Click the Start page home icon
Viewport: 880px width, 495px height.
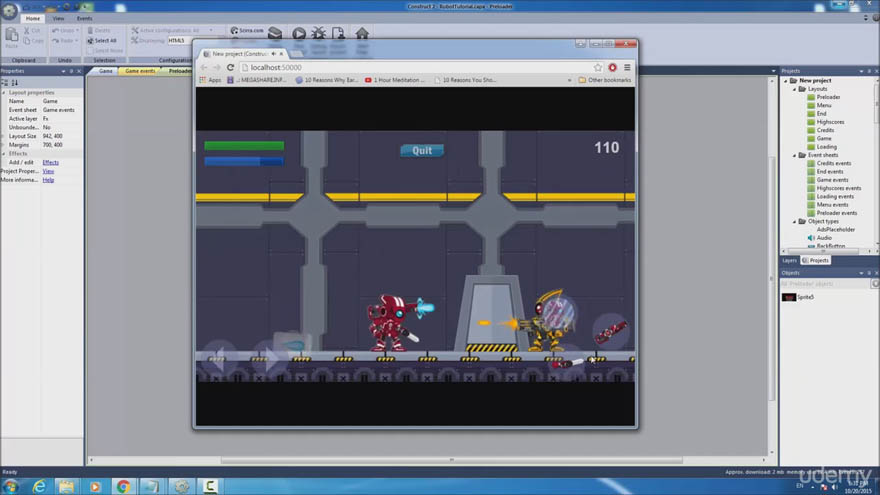pyautogui.click(x=362, y=34)
